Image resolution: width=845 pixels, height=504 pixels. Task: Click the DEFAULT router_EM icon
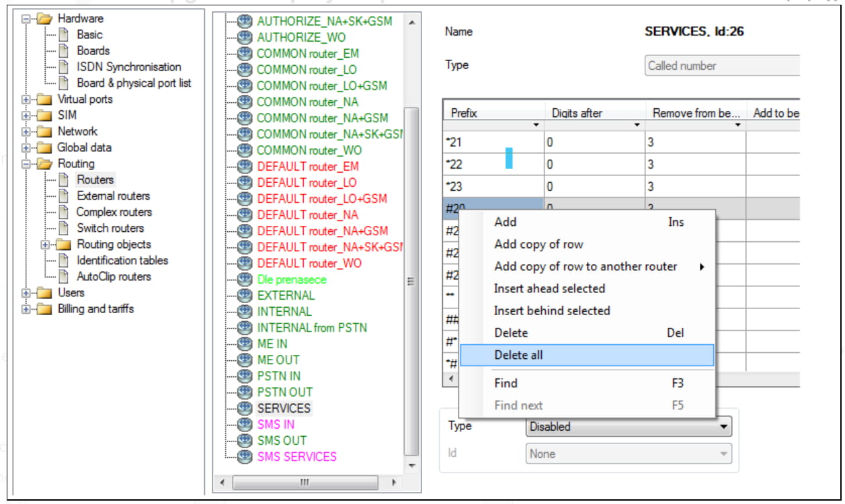(x=245, y=167)
